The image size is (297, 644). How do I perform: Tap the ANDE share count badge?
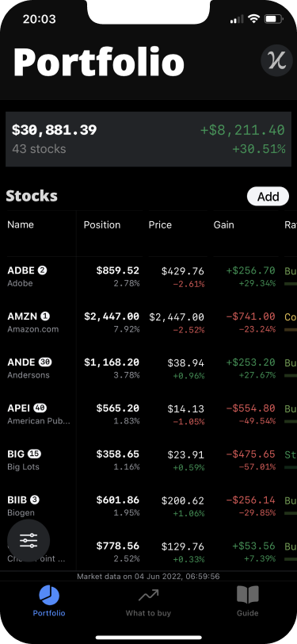pyautogui.click(x=45, y=362)
